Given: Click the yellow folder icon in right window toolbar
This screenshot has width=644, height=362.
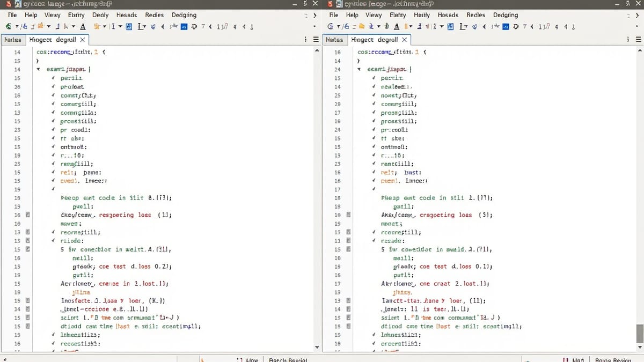Looking at the screenshot, I should pos(362,27).
